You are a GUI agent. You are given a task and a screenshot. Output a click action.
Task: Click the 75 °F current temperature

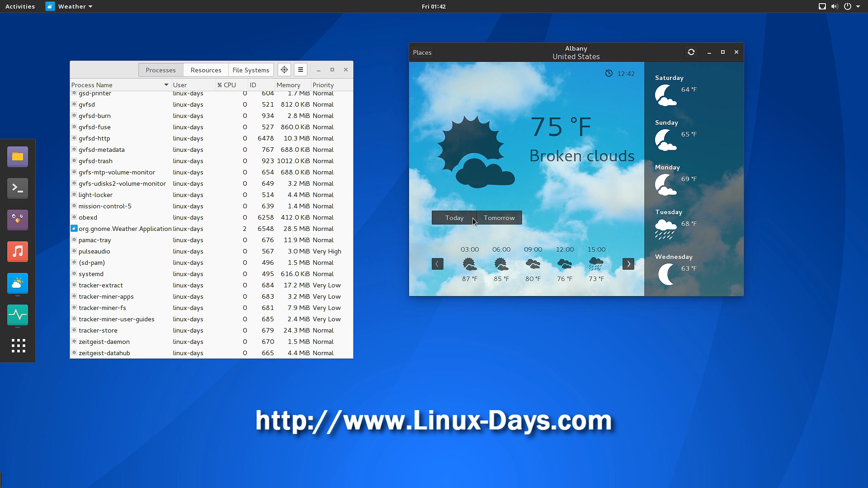(561, 127)
